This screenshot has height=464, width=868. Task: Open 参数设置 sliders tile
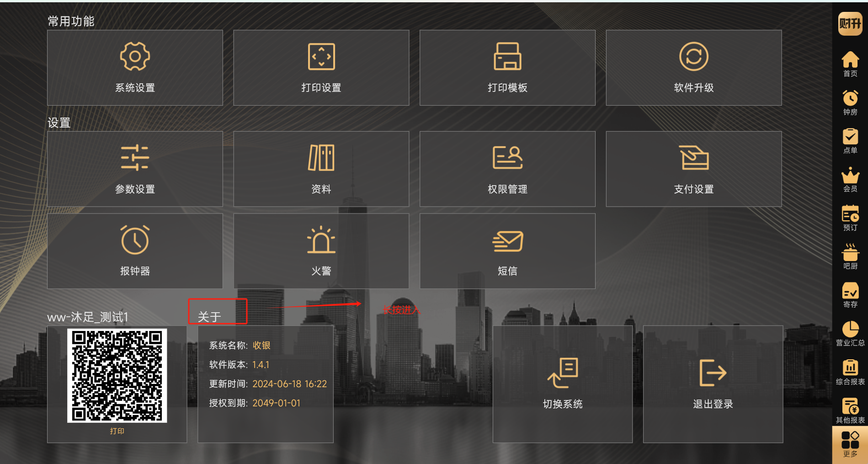coord(135,169)
